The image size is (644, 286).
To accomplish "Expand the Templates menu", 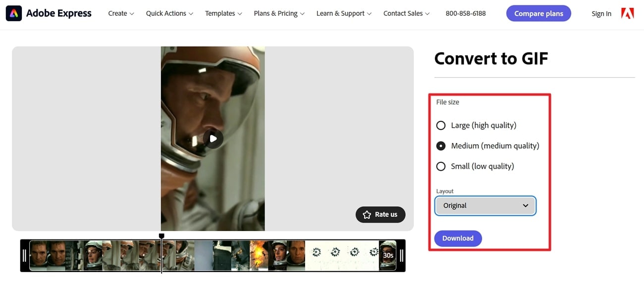I will tap(224, 13).
